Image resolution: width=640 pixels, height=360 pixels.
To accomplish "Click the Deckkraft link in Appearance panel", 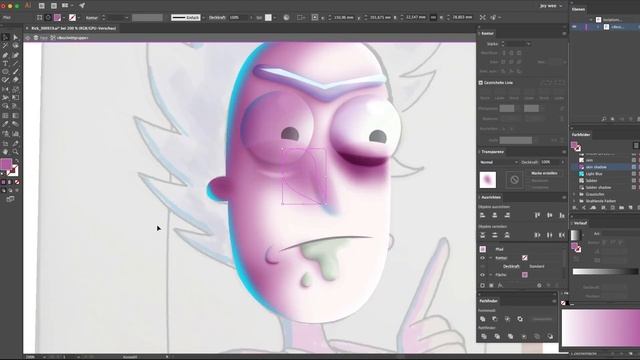I will (x=511, y=266).
